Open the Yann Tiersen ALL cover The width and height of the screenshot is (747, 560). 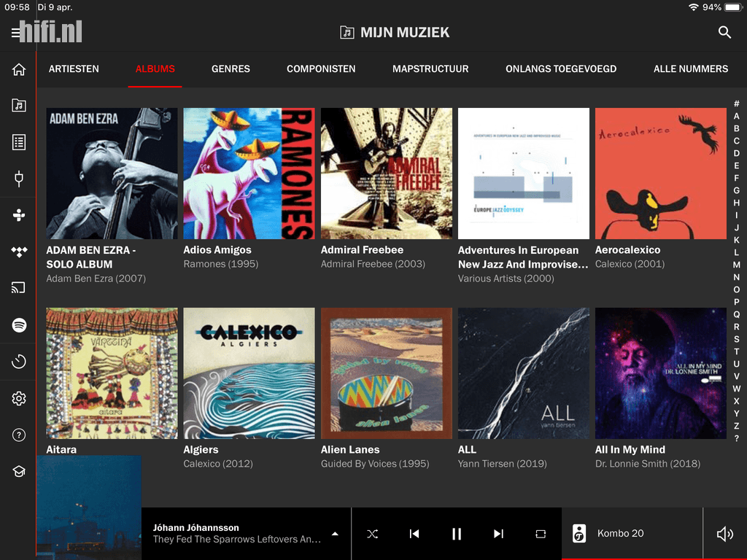click(524, 373)
